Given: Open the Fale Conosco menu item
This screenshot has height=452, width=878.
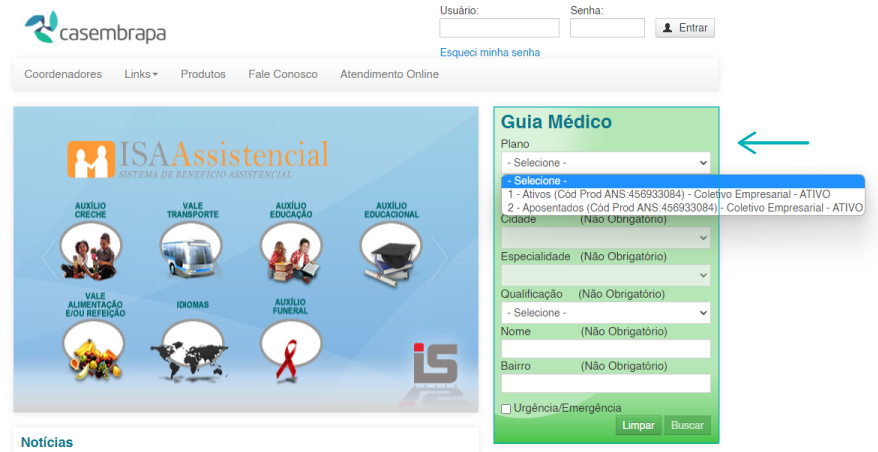Looking at the screenshot, I should [283, 74].
